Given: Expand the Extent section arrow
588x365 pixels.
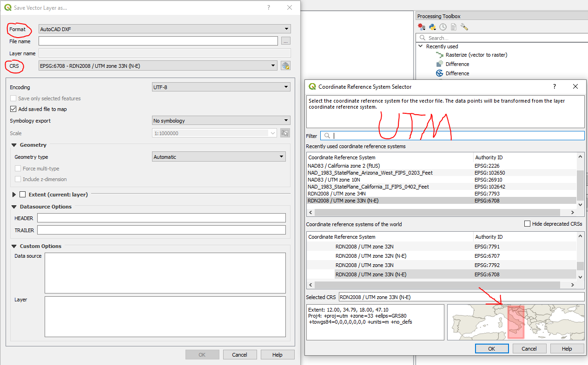Looking at the screenshot, I should pos(14,195).
